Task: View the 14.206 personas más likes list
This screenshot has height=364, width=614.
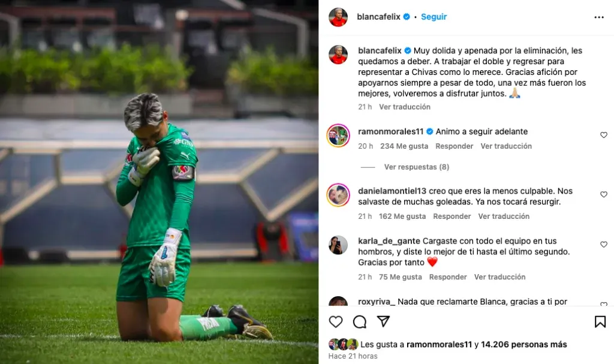Action: tap(523, 344)
